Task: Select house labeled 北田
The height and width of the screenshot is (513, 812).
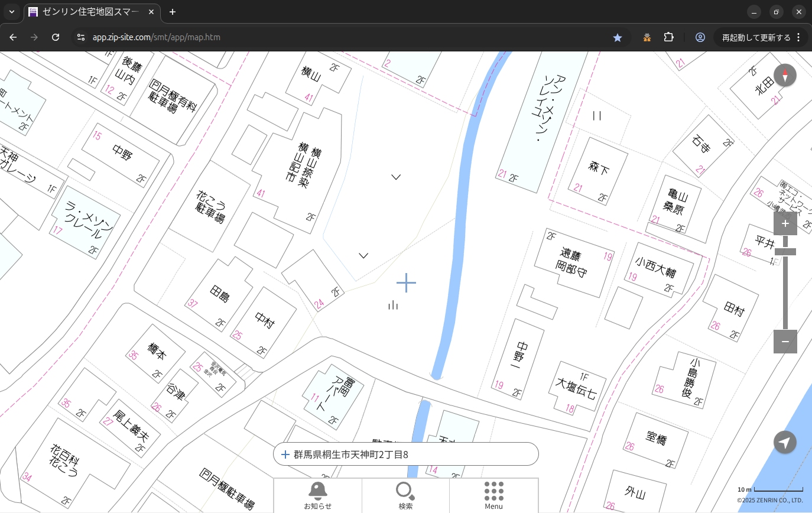Action: tap(764, 86)
